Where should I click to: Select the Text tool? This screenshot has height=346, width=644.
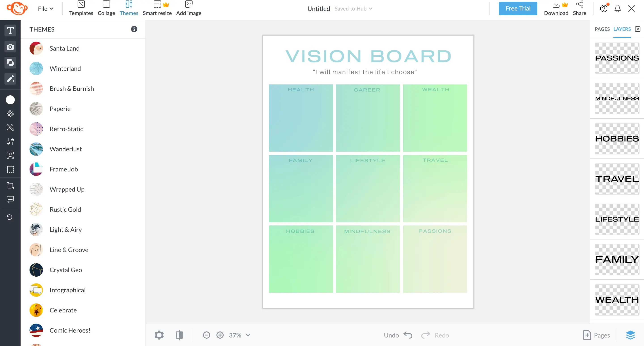10,30
